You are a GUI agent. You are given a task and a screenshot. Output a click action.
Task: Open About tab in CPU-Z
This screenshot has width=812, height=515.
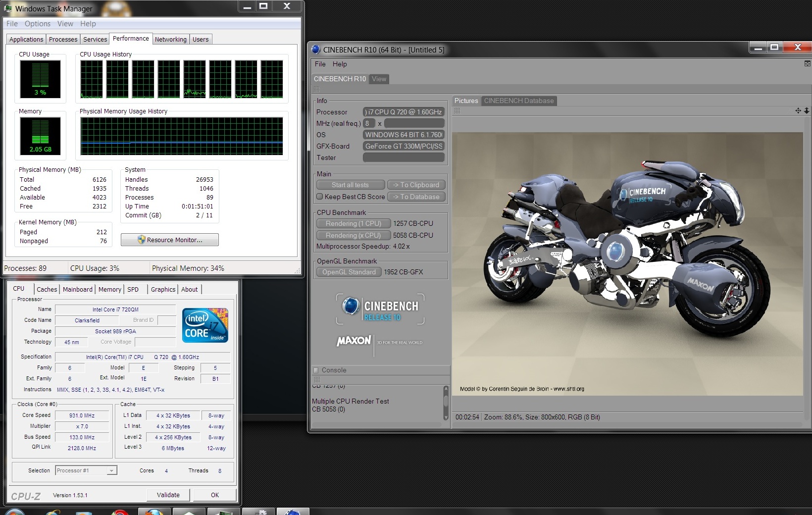(190, 290)
